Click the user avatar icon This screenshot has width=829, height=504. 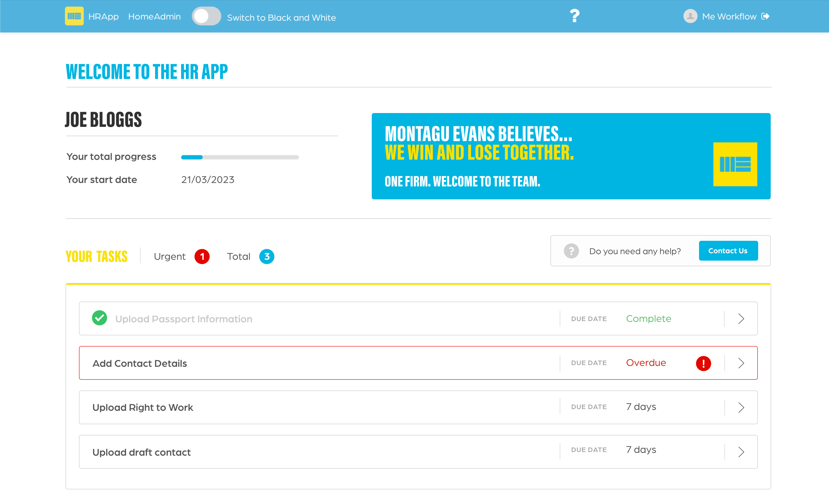pos(690,16)
